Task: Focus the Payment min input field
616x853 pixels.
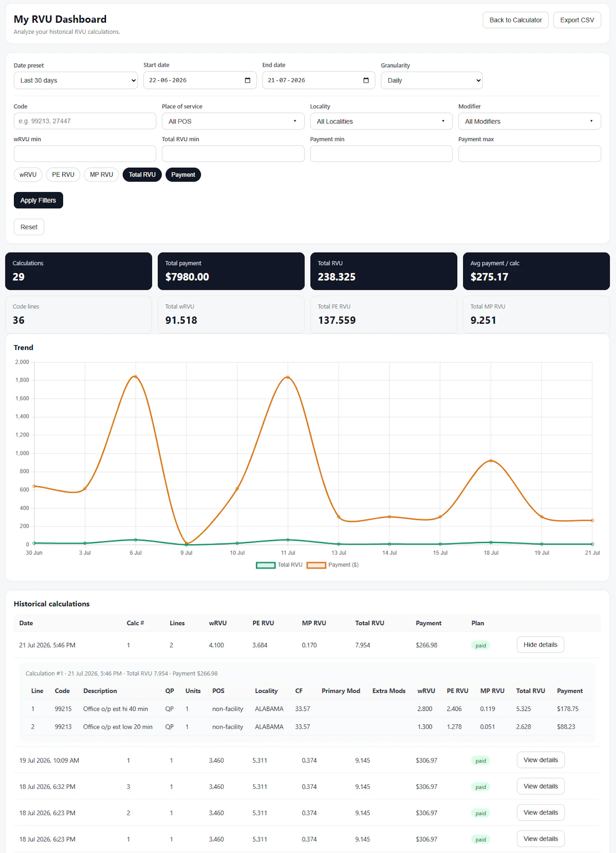Action: pyautogui.click(x=381, y=154)
